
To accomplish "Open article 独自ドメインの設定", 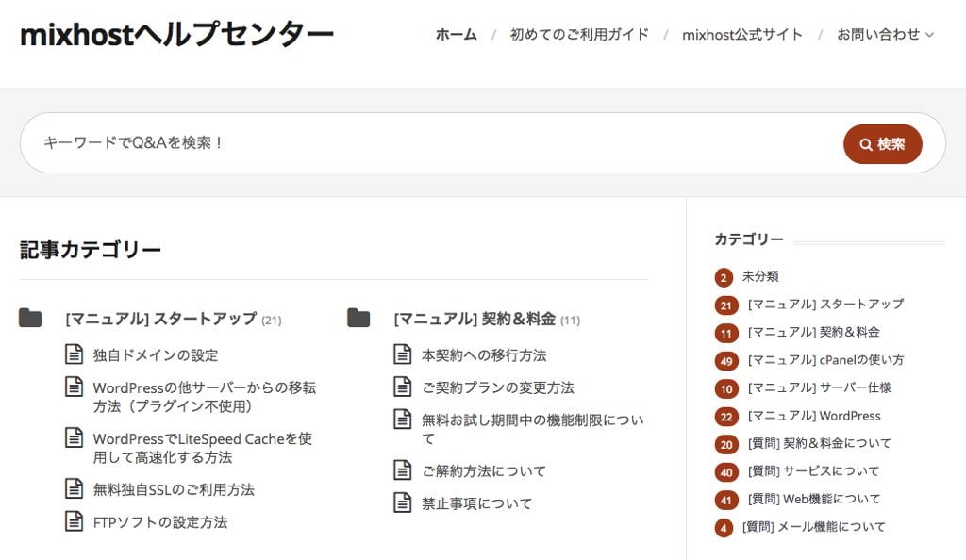I will click(x=156, y=355).
